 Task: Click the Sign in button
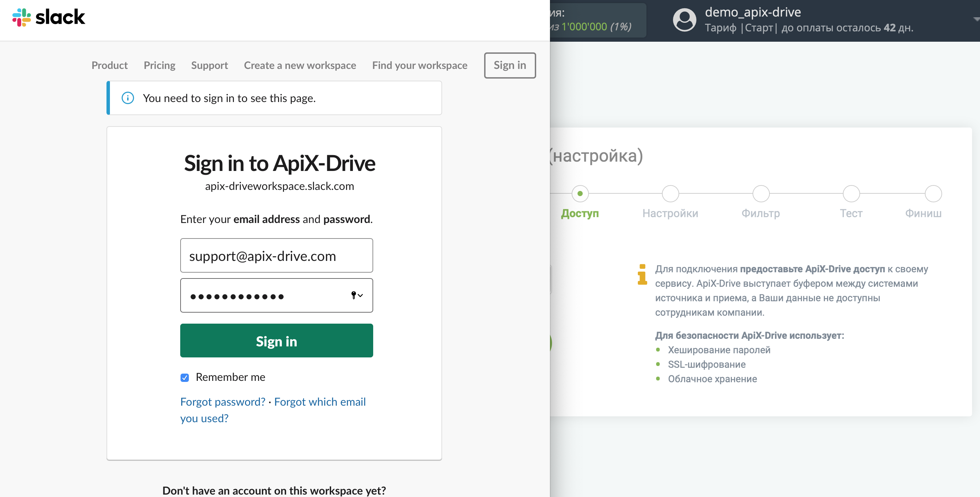pos(276,341)
